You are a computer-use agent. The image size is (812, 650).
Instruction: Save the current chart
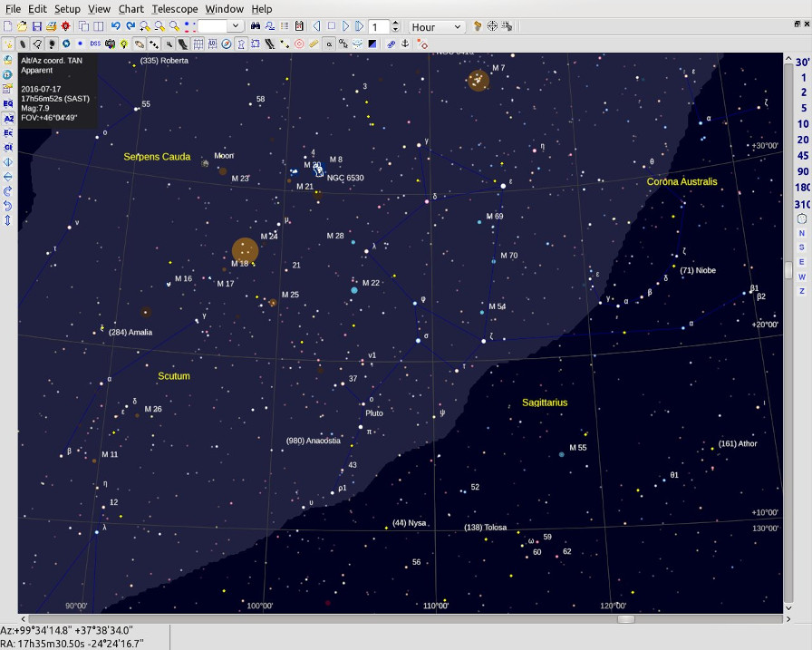pyautogui.click(x=36, y=26)
